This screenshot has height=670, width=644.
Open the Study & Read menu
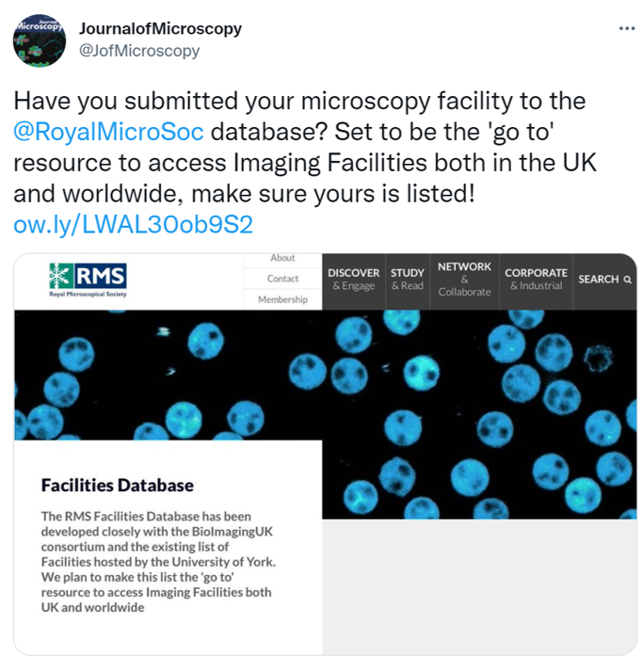(x=408, y=279)
